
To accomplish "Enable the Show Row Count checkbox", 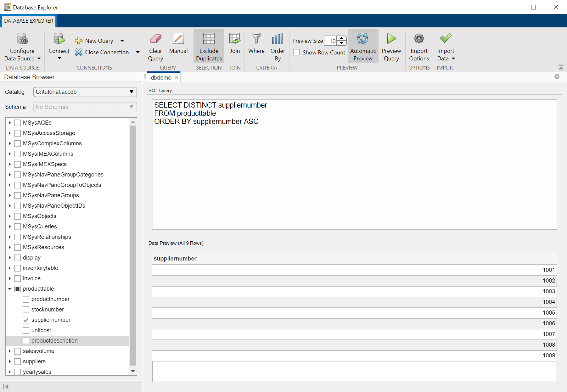I will [x=296, y=52].
